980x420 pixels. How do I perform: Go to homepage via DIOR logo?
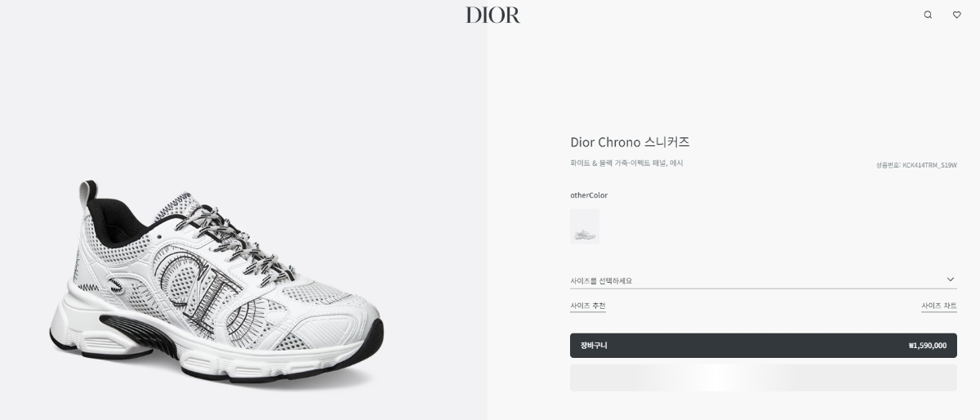[x=492, y=15]
